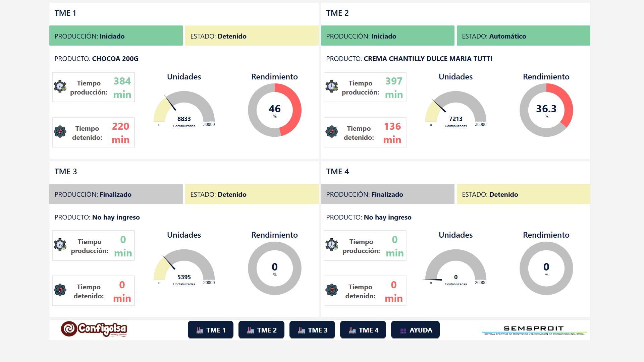Click the Configolsa logo
The width and height of the screenshot is (644, 362).
(94, 329)
